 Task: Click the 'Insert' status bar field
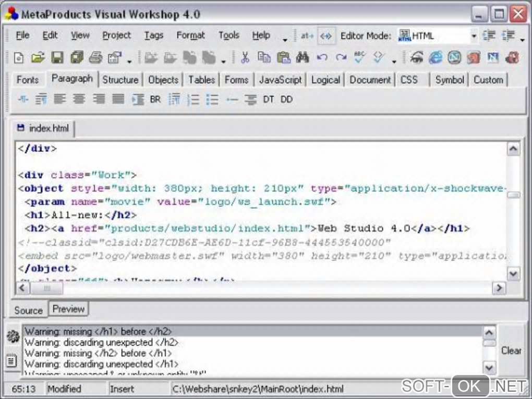(138, 389)
